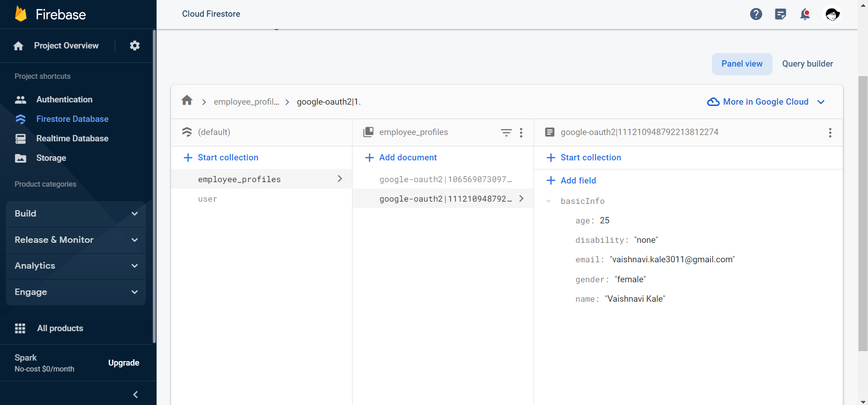
Task: Click the Authentication people icon
Action: pyautogui.click(x=20, y=100)
